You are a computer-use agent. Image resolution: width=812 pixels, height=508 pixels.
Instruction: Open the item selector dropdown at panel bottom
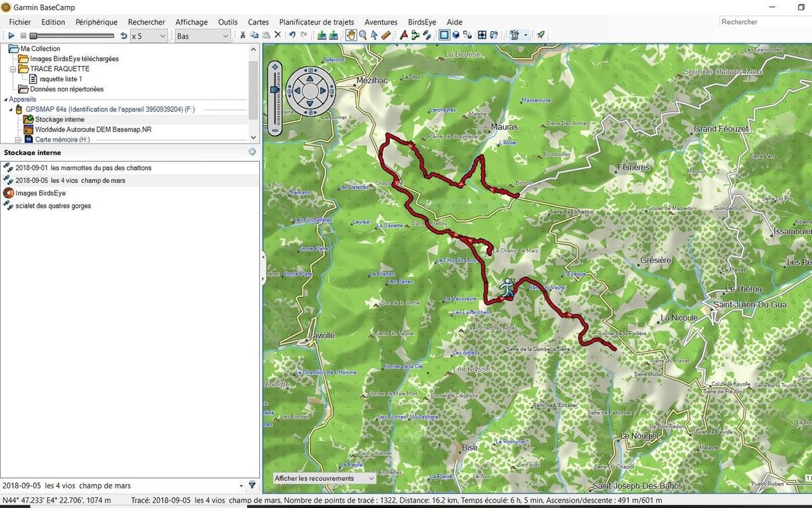(242, 486)
